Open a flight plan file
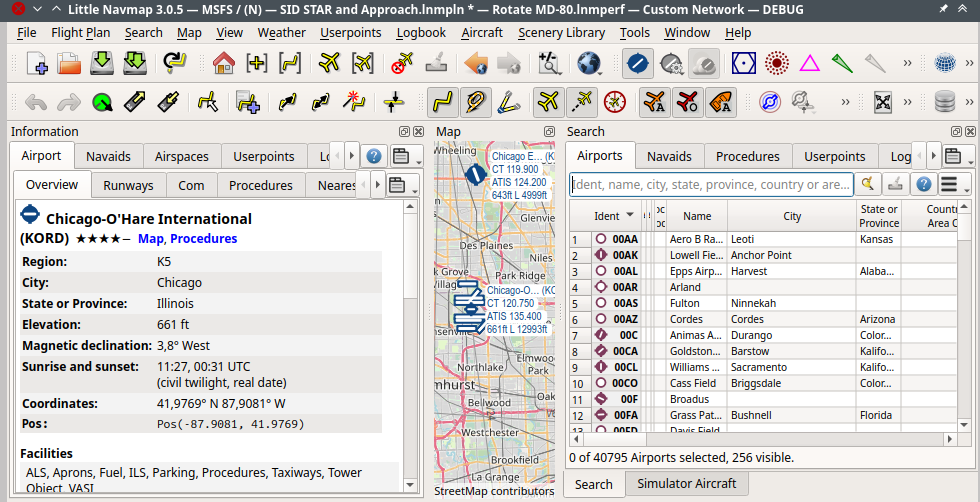This screenshot has height=502, width=980. coord(69,63)
